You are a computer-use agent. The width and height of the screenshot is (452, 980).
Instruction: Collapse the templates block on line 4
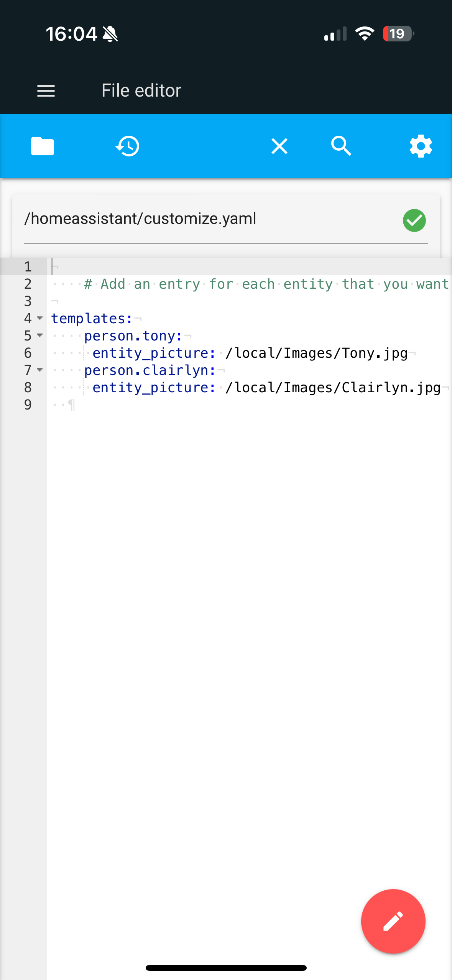coord(40,318)
